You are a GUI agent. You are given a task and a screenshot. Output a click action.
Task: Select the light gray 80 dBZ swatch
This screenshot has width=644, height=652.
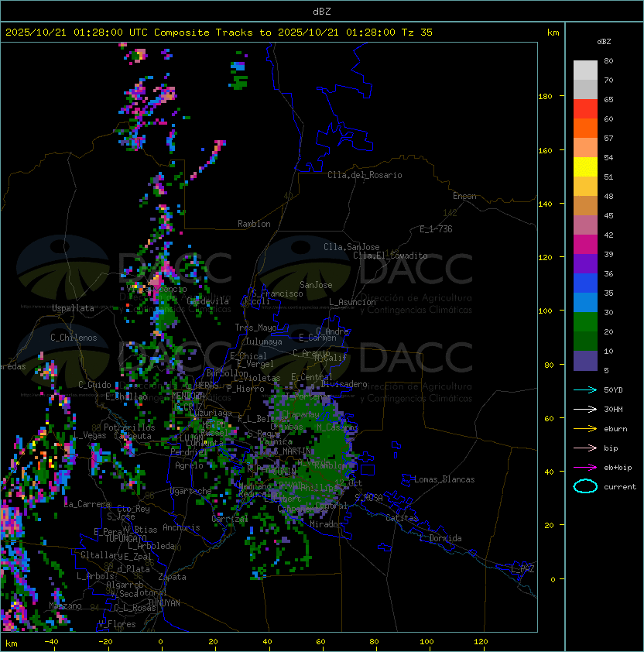585,70
